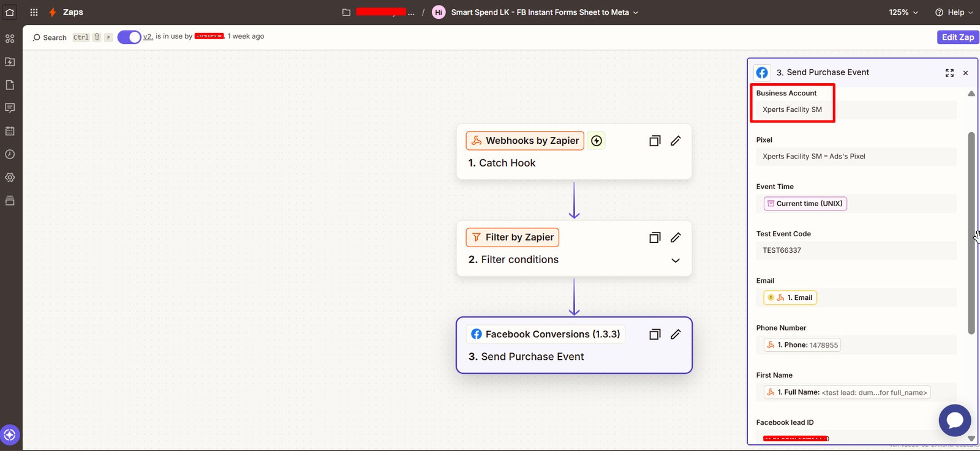This screenshot has width=980, height=451.
Task: Click the breadcrumb ellipsis after the folder name
Action: point(411,12)
